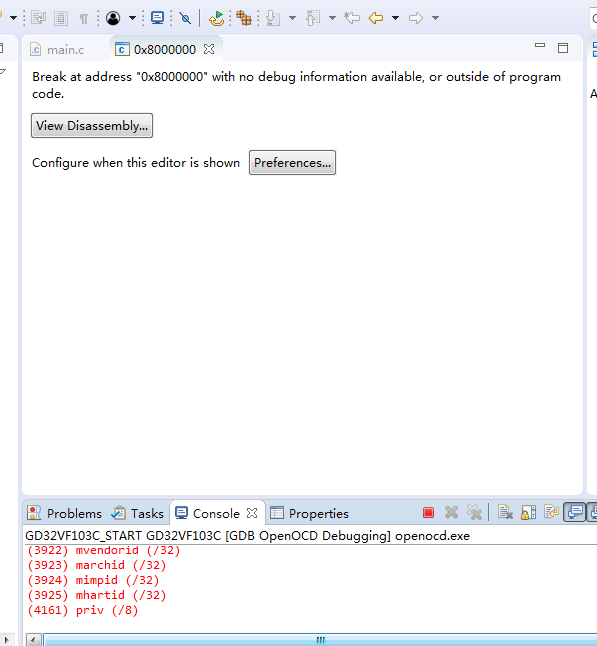Open a terminal using the monitor icon
This screenshot has height=646, width=597.
157,18
